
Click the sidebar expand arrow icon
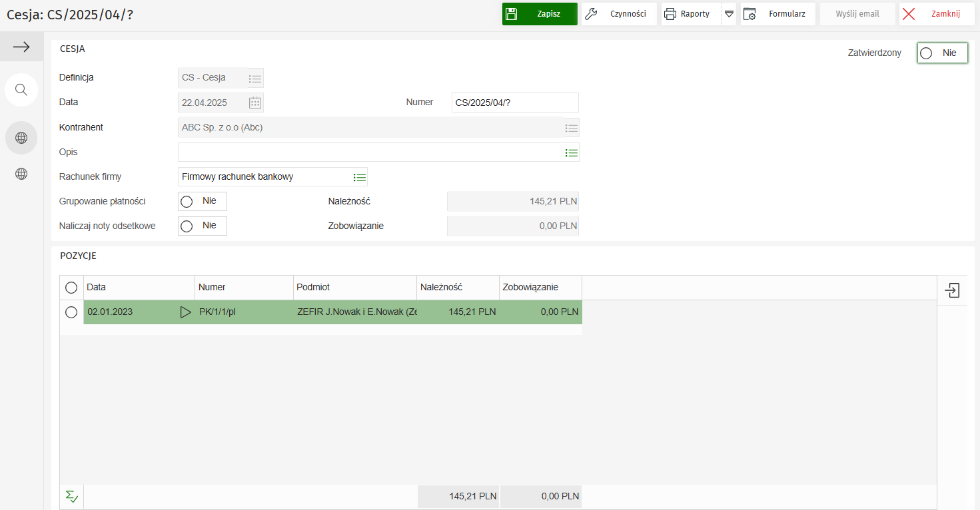coord(21,47)
